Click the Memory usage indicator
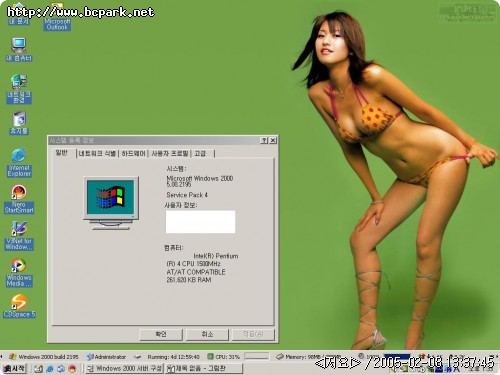 click(308, 357)
